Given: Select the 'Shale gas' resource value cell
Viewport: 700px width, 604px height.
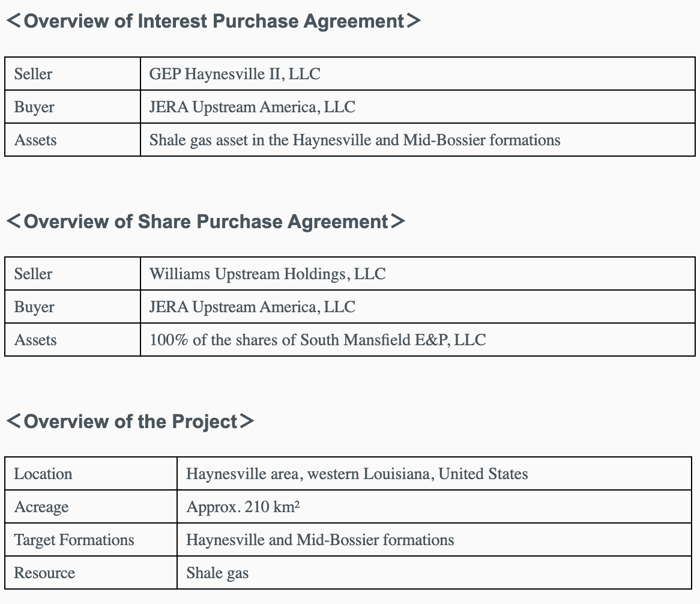Looking at the screenshot, I should 217,573.
